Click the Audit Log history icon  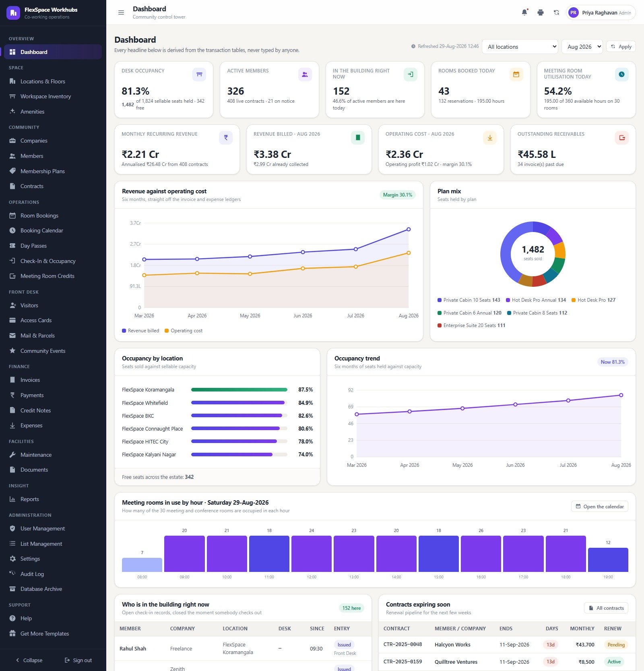pyautogui.click(x=12, y=574)
